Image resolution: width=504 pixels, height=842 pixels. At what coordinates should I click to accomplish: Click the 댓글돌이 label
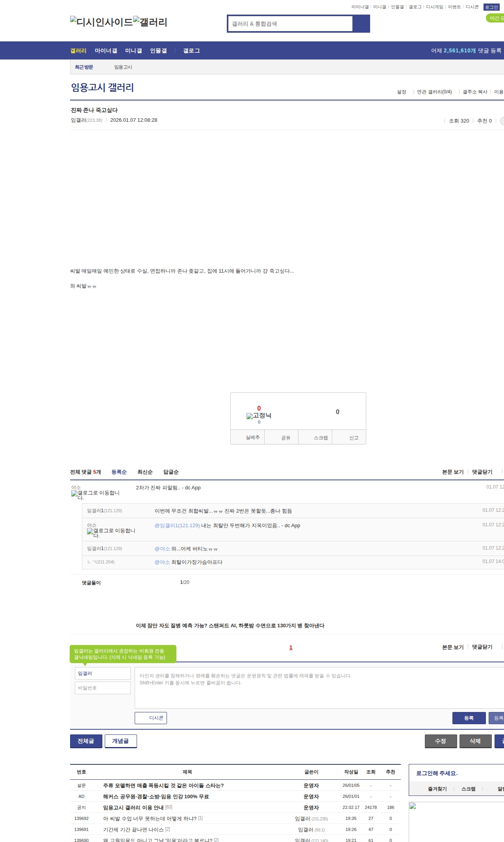point(91,583)
